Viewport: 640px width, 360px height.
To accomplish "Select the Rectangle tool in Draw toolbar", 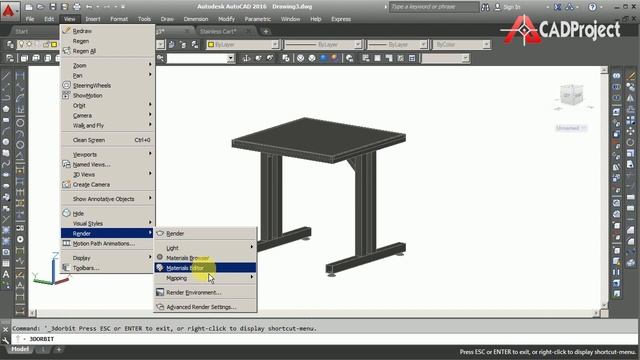I will coord(6,120).
